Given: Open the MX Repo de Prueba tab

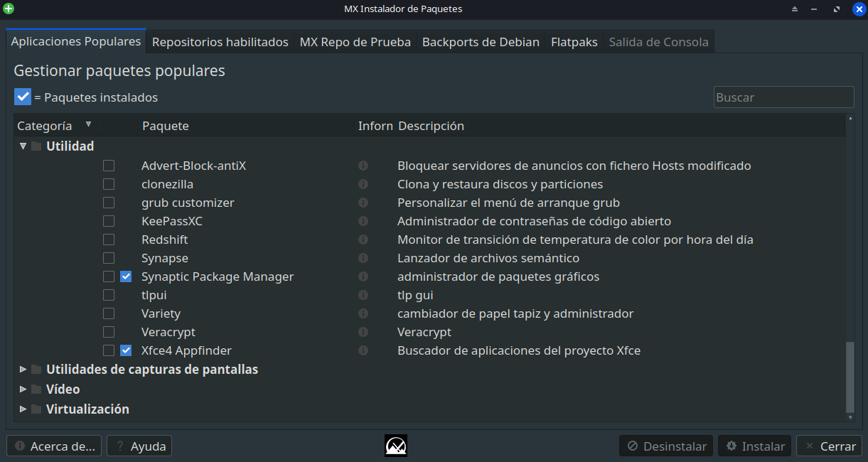Looking at the screenshot, I should tap(355, 42).
